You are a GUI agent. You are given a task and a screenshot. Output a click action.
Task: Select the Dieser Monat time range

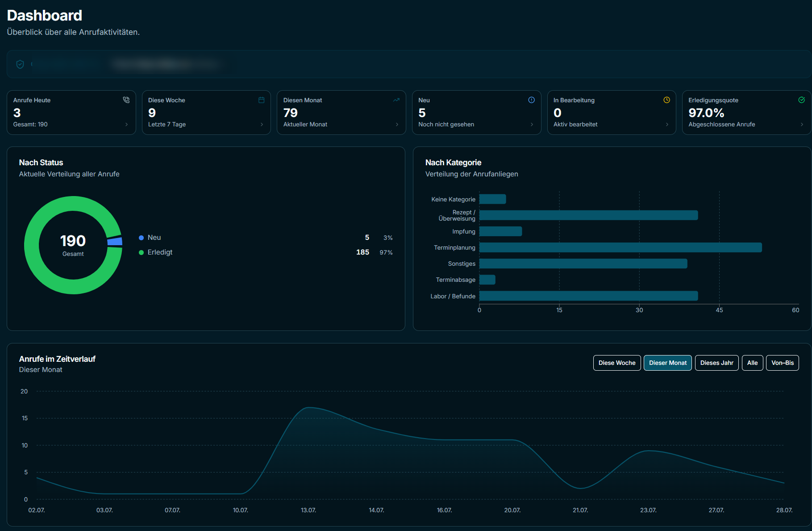(x=668, y=363)
